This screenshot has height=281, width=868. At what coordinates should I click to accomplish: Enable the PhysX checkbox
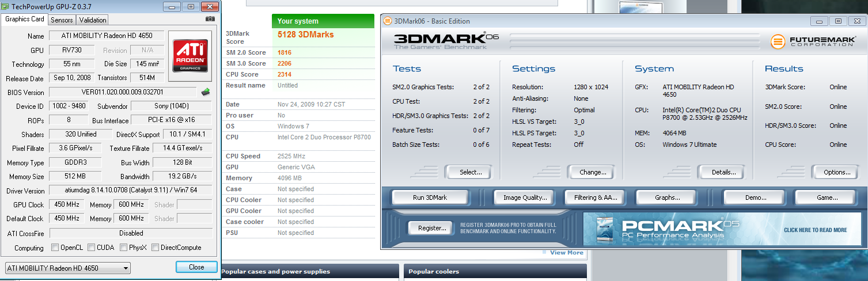124,248
